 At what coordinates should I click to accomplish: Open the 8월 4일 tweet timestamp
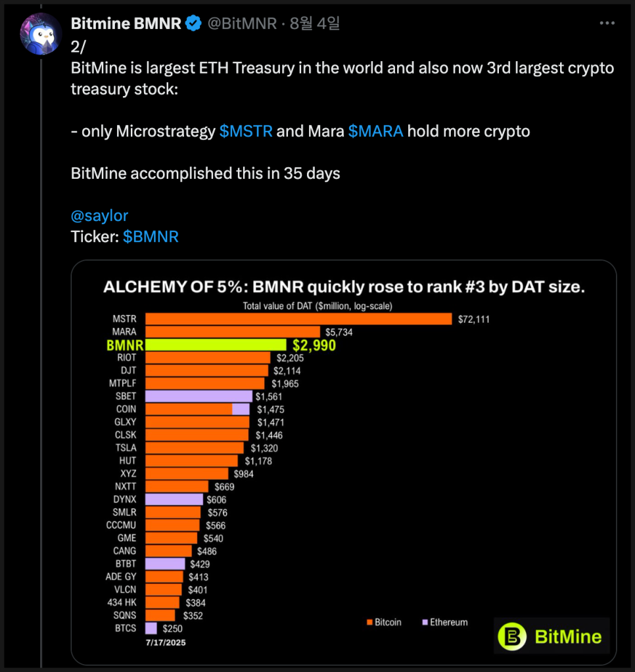click(315, 24)
